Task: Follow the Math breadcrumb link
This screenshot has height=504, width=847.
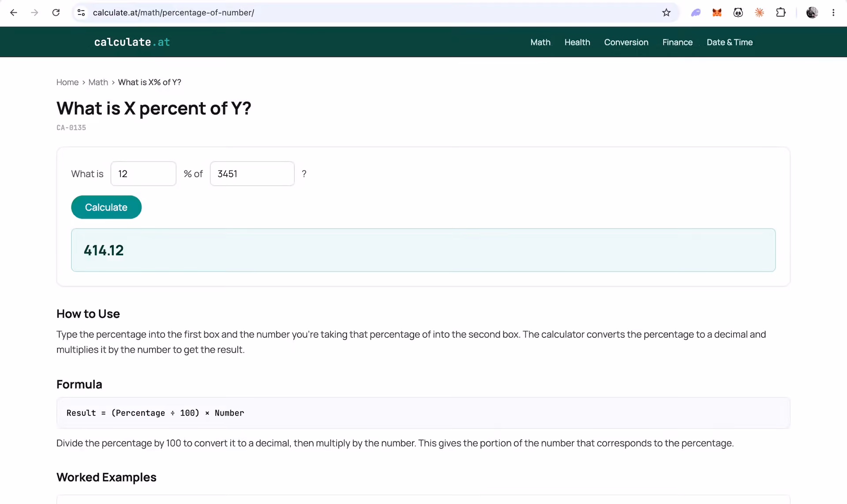Action: click(x=98, y=82)
